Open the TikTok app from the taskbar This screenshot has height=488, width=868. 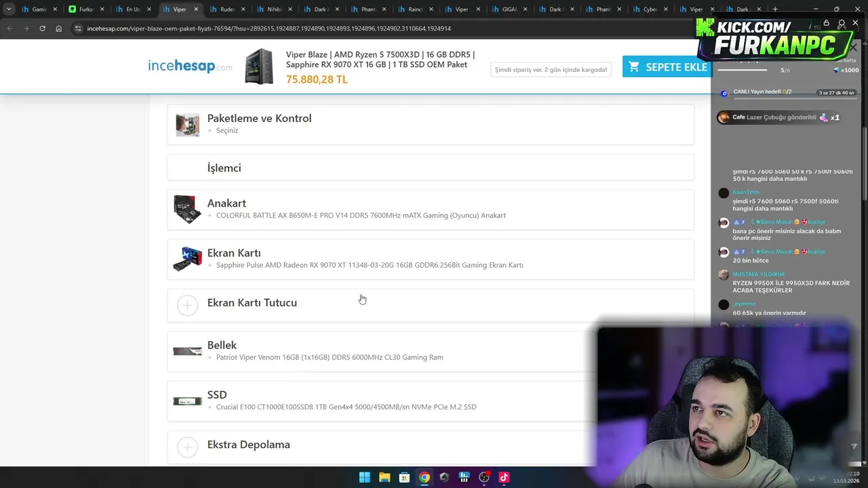tap(504, 477)
